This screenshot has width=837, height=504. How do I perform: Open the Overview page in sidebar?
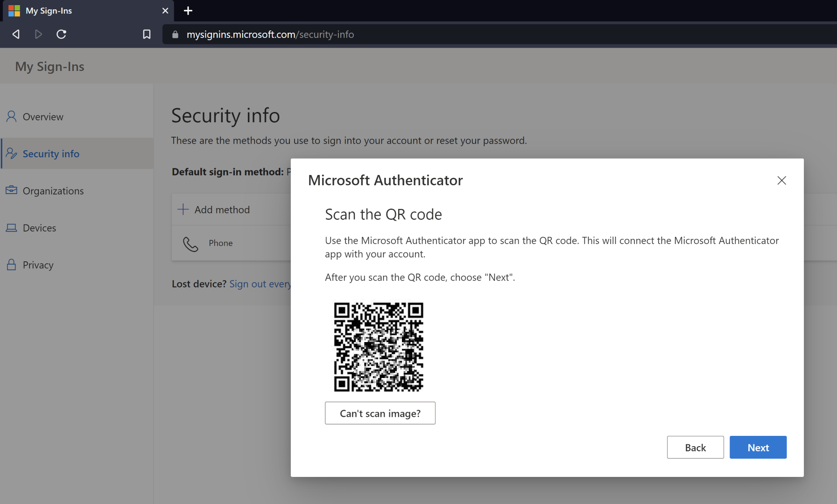43,117
